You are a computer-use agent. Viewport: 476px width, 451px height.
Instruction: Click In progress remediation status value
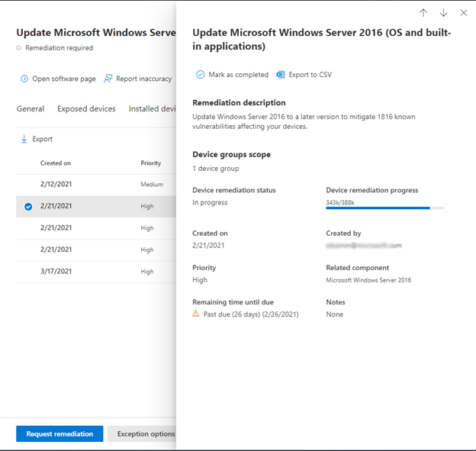(210, 202)
